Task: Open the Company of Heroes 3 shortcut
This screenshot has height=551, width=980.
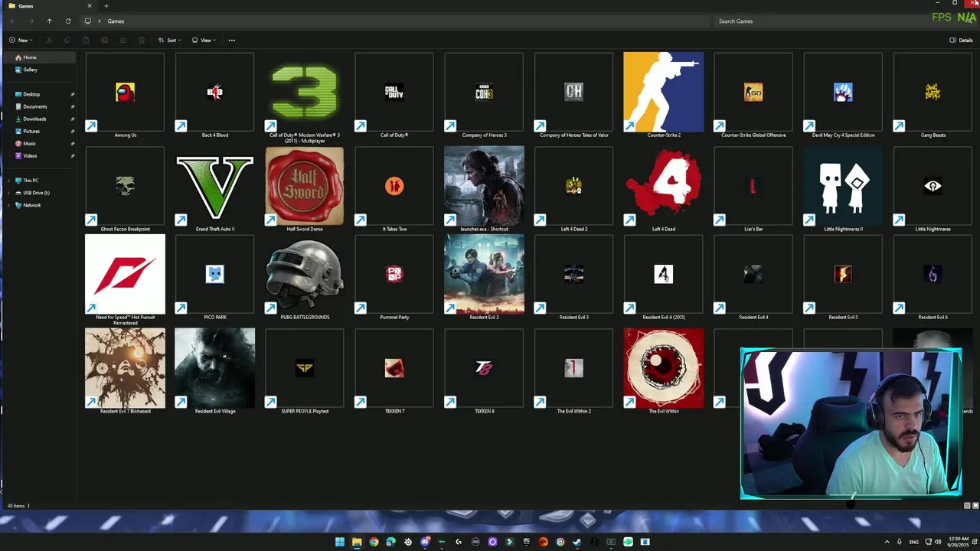Action: click(x=484, y=96)
